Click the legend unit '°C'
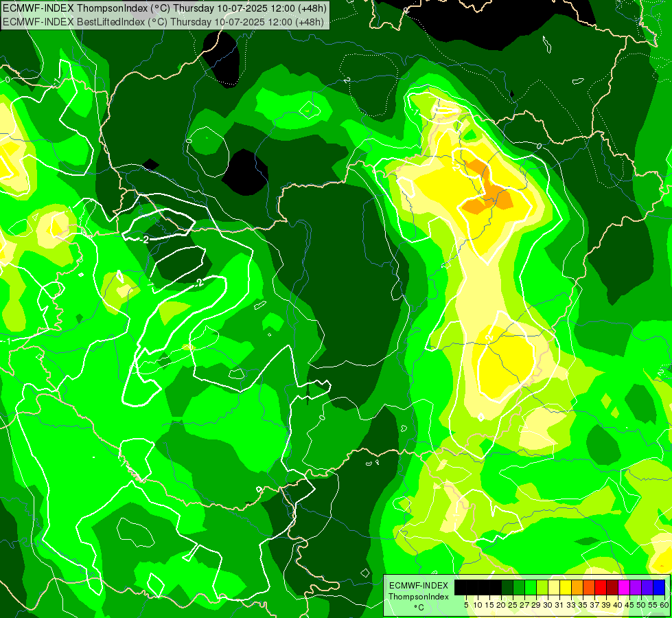This screenshot has width=672, height=618. [x=419, y=608]
